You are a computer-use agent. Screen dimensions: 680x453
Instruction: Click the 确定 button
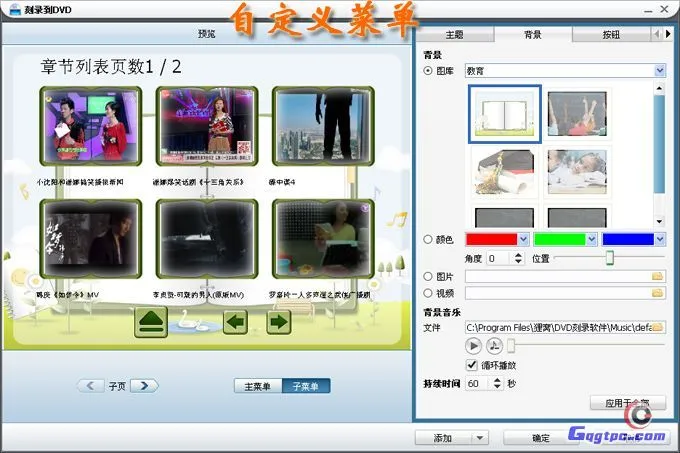click(x=541, y=438)
